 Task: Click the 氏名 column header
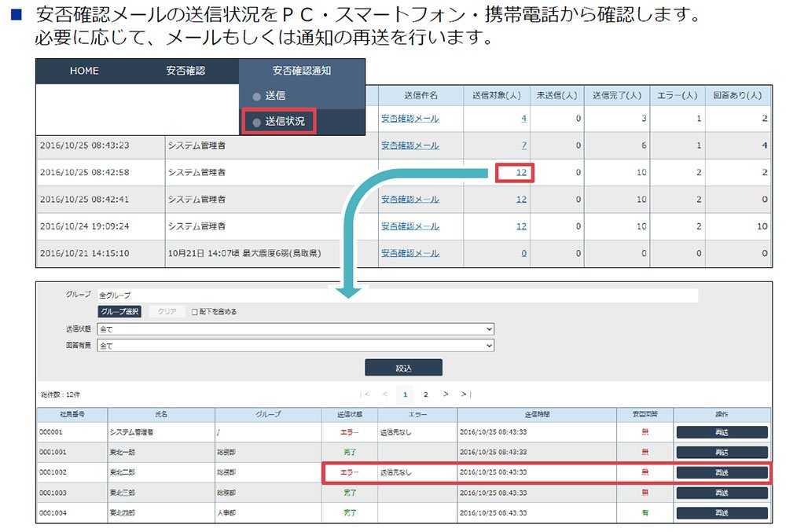click(x=161, y=414)
